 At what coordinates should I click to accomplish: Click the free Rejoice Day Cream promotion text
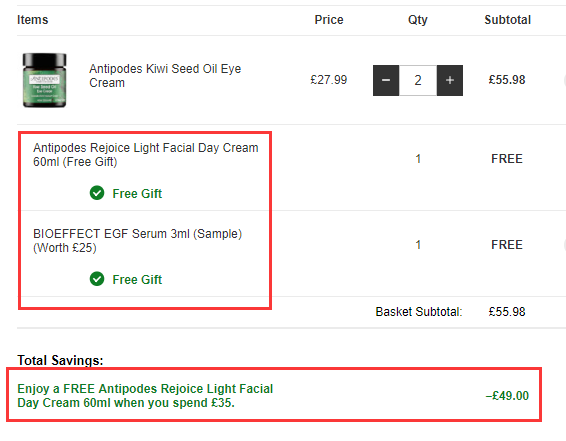click(x=145, y=396)
